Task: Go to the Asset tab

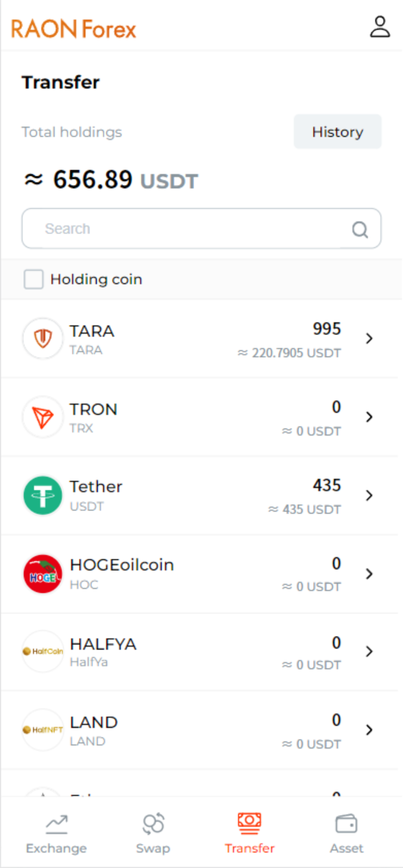Action: [346, 834]
